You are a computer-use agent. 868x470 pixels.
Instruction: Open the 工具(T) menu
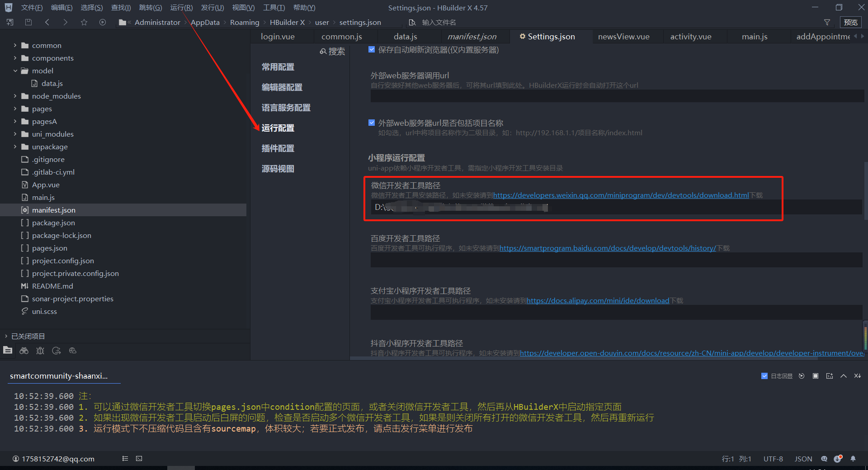(x=274, y=8)
